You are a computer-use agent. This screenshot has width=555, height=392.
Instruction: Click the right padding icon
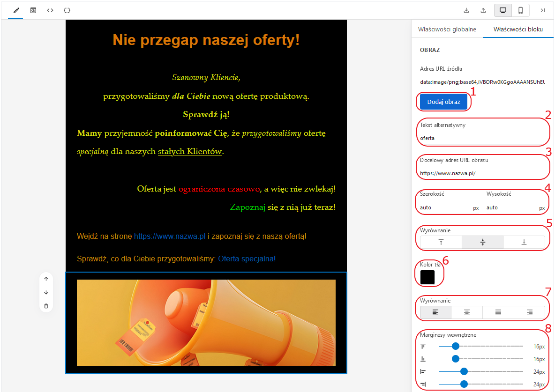(423, 384)
